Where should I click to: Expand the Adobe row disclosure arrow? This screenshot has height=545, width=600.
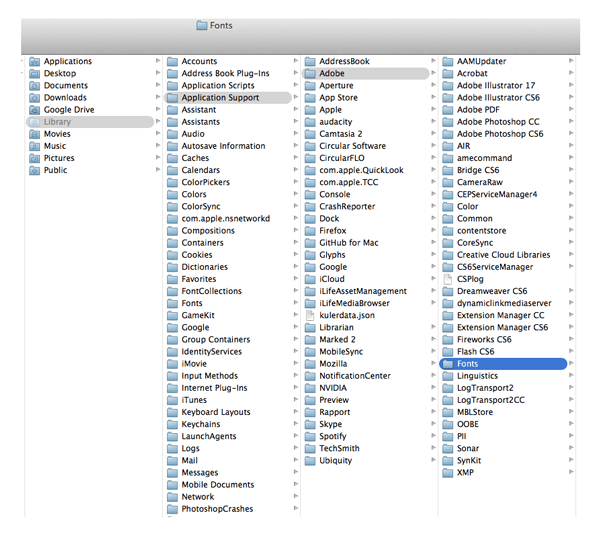tap(434, 73)
